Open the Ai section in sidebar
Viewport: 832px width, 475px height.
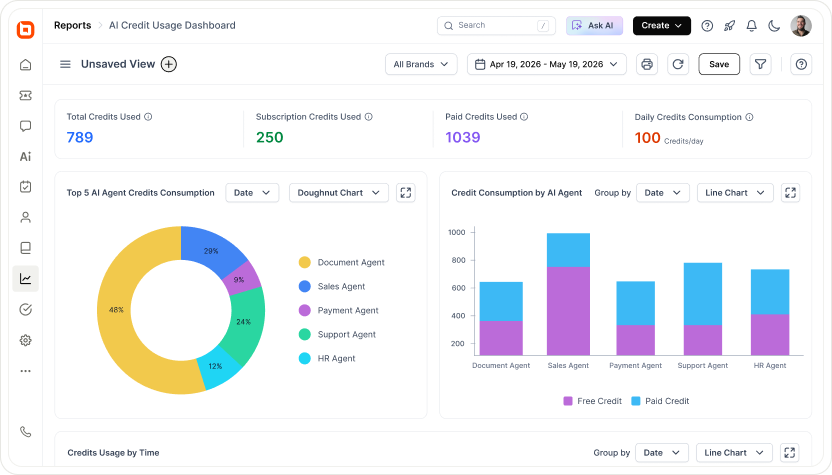25,157
